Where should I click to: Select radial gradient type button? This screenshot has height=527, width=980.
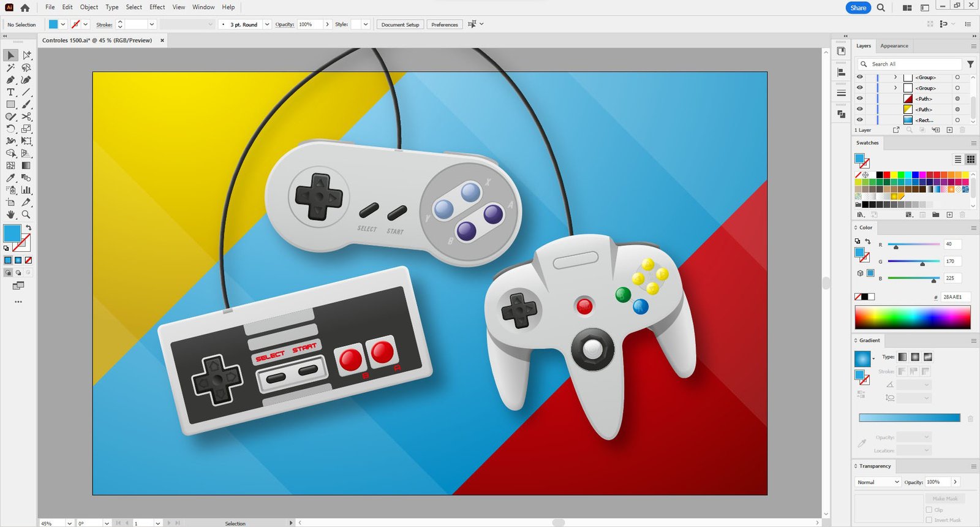click(x=915, y=357)
